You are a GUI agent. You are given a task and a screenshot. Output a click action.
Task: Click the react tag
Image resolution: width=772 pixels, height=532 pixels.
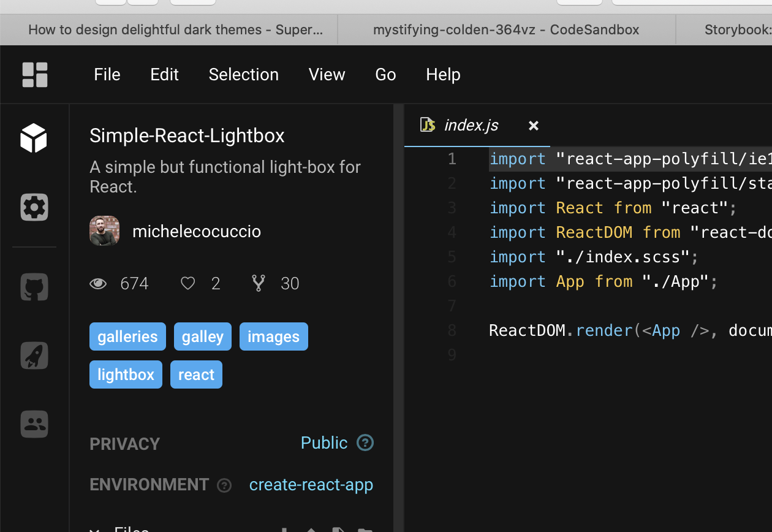point(196,374)
